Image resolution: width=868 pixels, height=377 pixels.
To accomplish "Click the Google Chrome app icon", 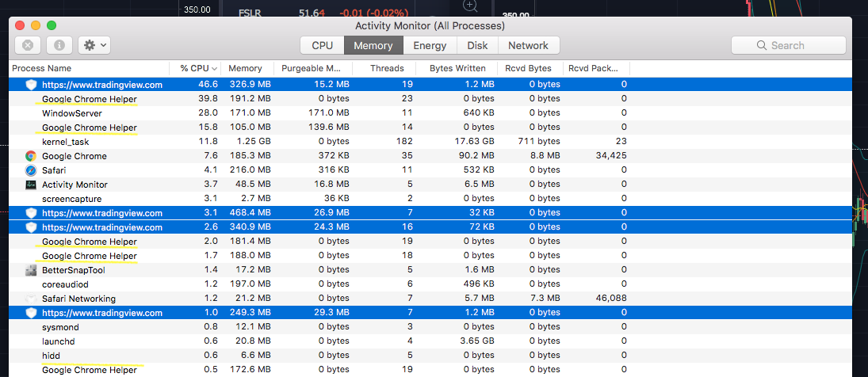I will (31, 156).
